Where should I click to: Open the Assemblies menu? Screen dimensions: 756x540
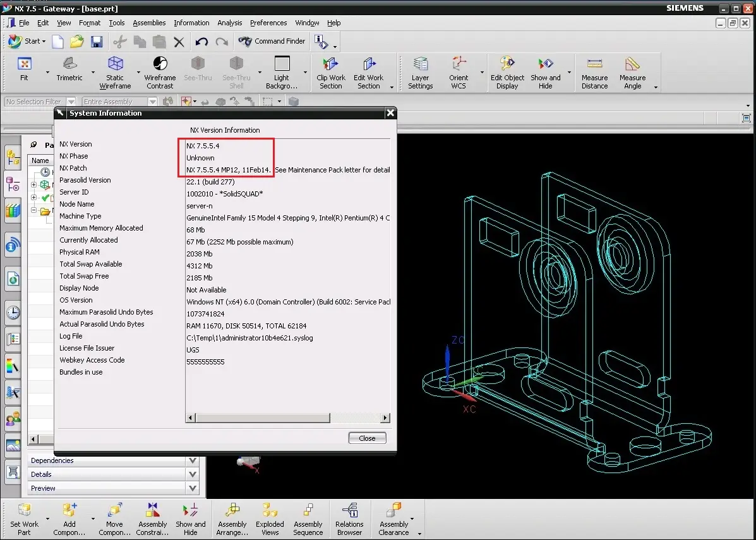click(149, 23)
